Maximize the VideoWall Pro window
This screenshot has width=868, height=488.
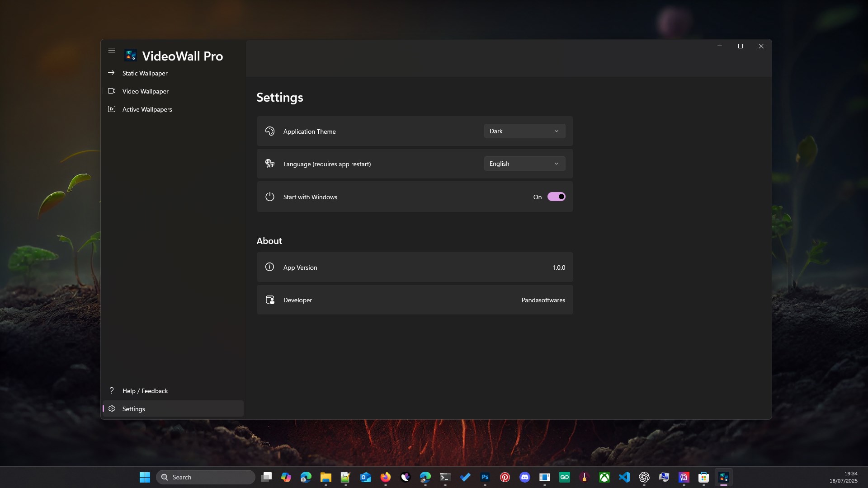tap(741, 46)
